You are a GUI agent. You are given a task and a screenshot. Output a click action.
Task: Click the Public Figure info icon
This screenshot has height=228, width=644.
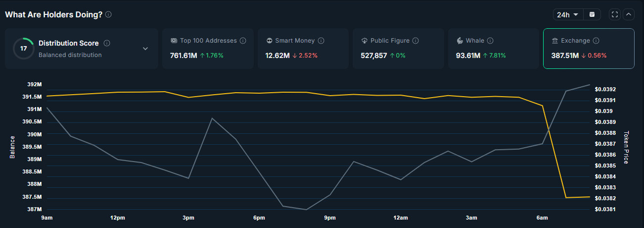coord(415,41)
